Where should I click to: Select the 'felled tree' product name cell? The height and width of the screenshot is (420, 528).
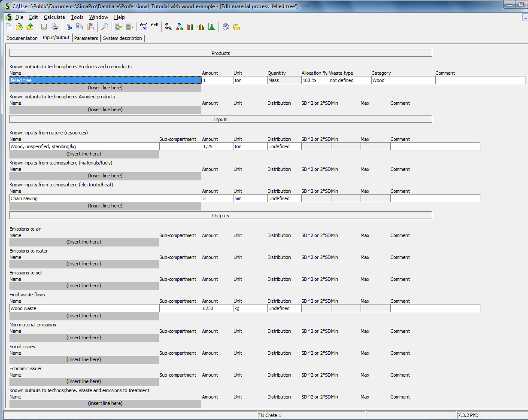(x=105, y=80)
